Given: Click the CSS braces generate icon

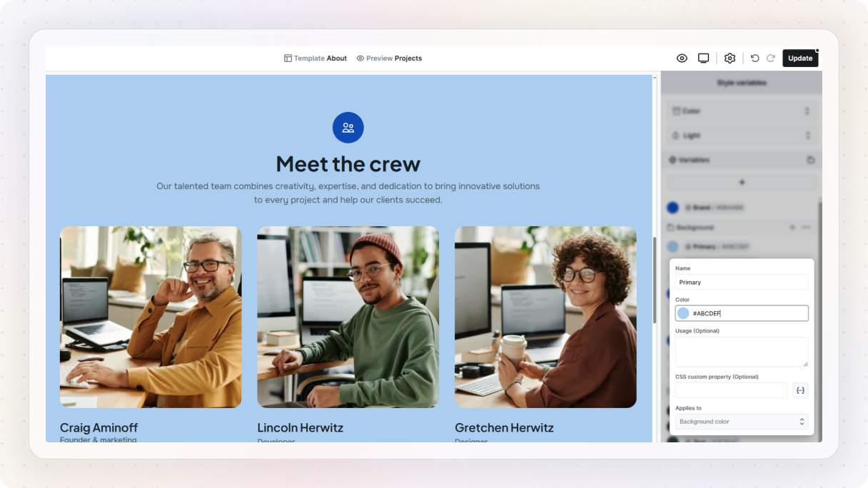Looking at the screenshot, I should [800, 390].
